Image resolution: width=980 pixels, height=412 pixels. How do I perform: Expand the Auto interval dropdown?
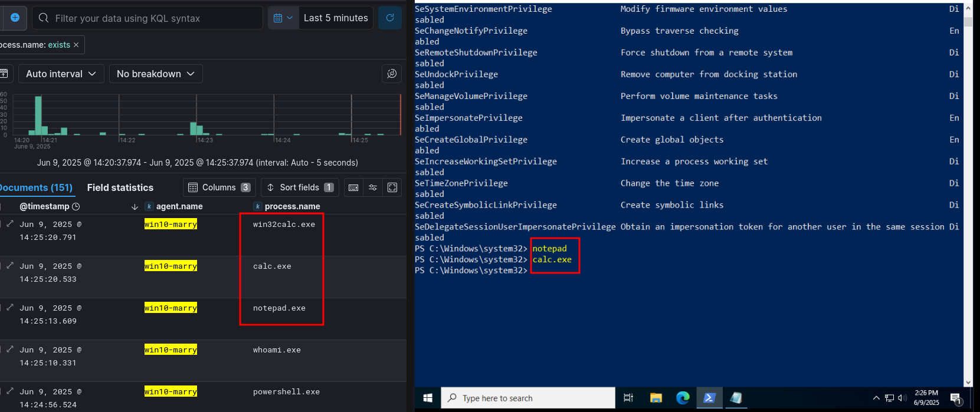click(x=61, y=74)
